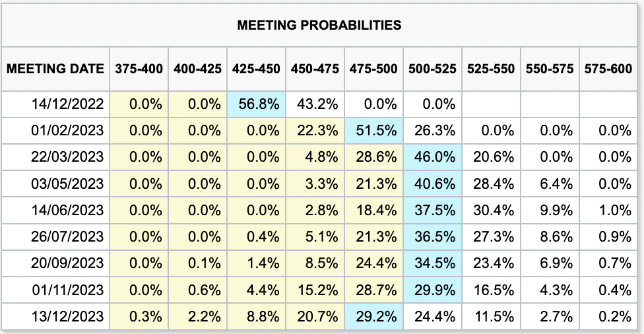644x334 pixels.
Task: Select the 375-400 column header
Action: (x=139, y=69)
